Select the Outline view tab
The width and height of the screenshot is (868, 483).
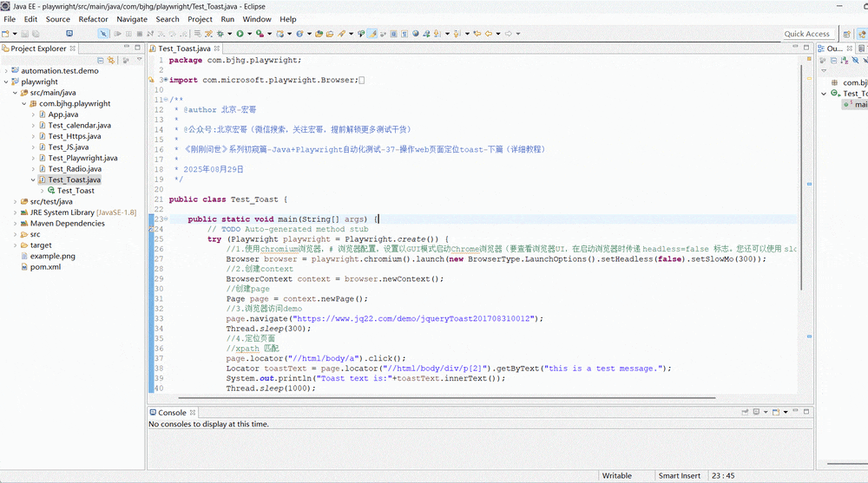coord(835,49)
